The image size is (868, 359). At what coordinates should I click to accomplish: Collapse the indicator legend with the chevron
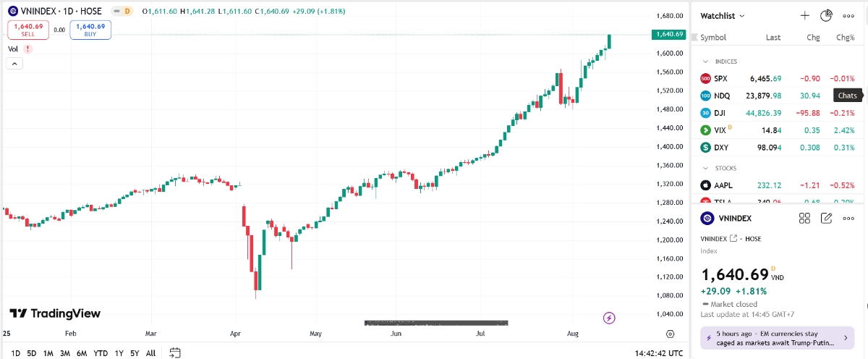(14, 64)
